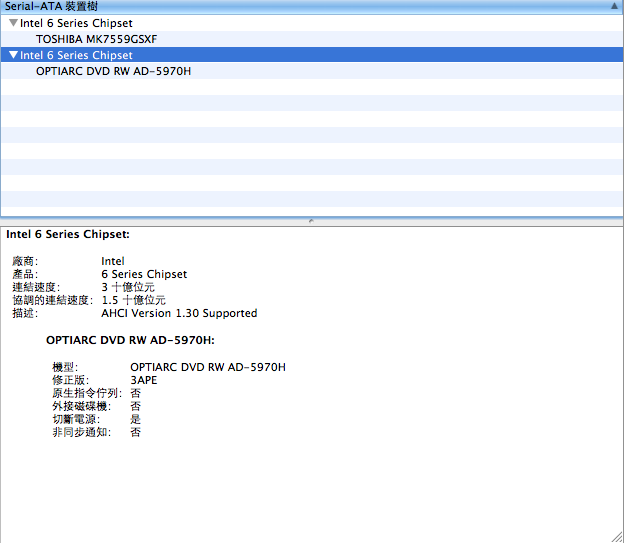Select the first Intel 6 Series Chipset row
The width and height of the screenshot is (624, 543).
312,23
